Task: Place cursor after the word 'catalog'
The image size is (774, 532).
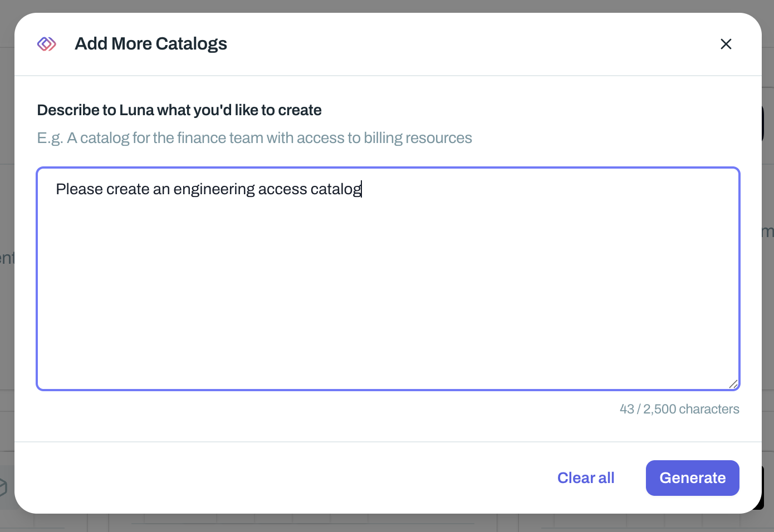Action: pos(362,189)
